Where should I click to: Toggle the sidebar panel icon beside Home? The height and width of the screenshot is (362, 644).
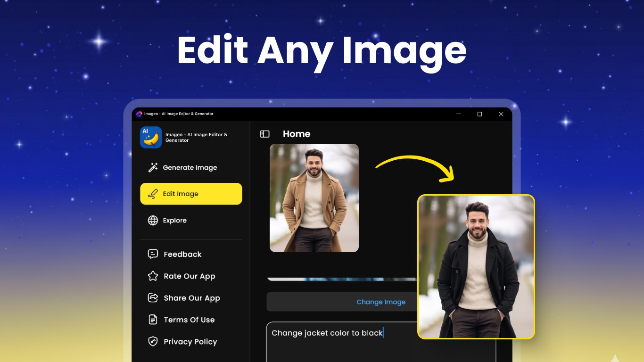[x=264, y=134]
